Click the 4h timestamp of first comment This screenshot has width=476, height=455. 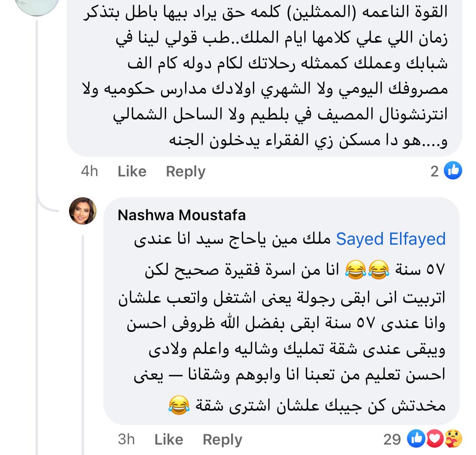[89, 171]
